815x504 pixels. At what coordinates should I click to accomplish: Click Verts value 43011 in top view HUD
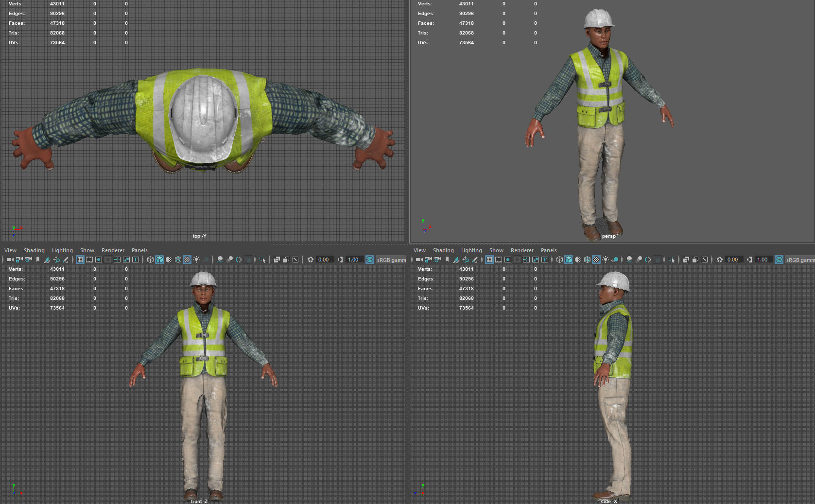[57, 4]
